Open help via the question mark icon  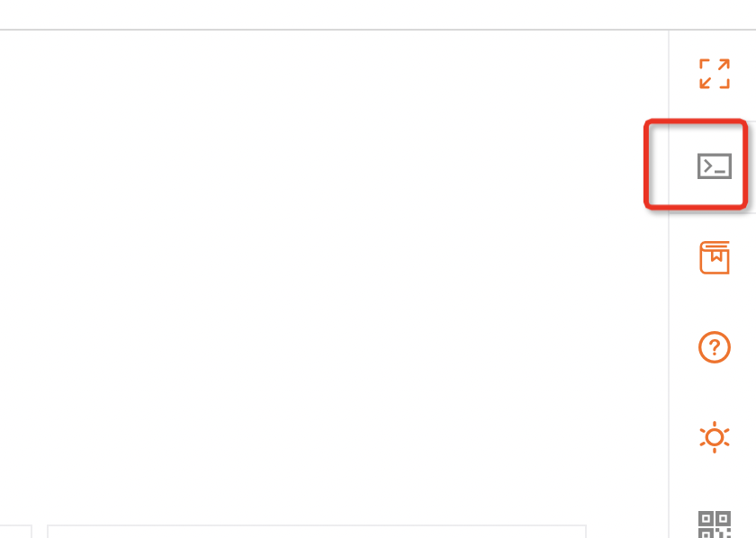pyautogui.click(x=714, y=347)
